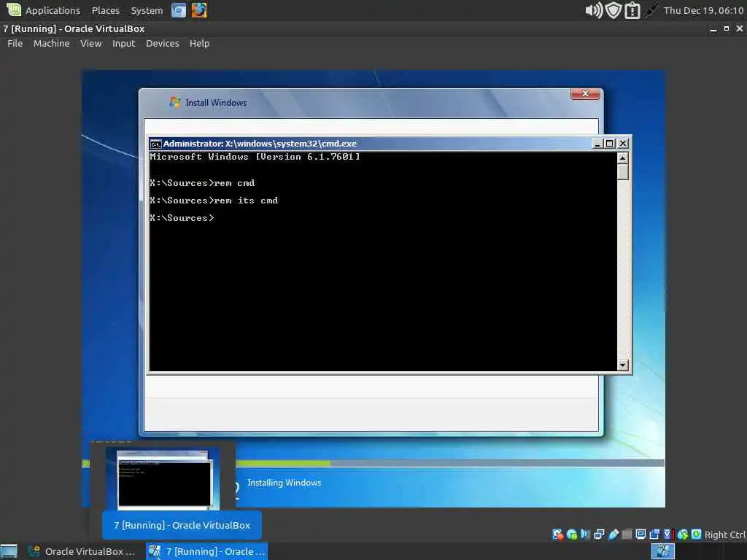Click the network adapters status icon
This screenshot has height=560, width=747.
[x=600, y=534]
